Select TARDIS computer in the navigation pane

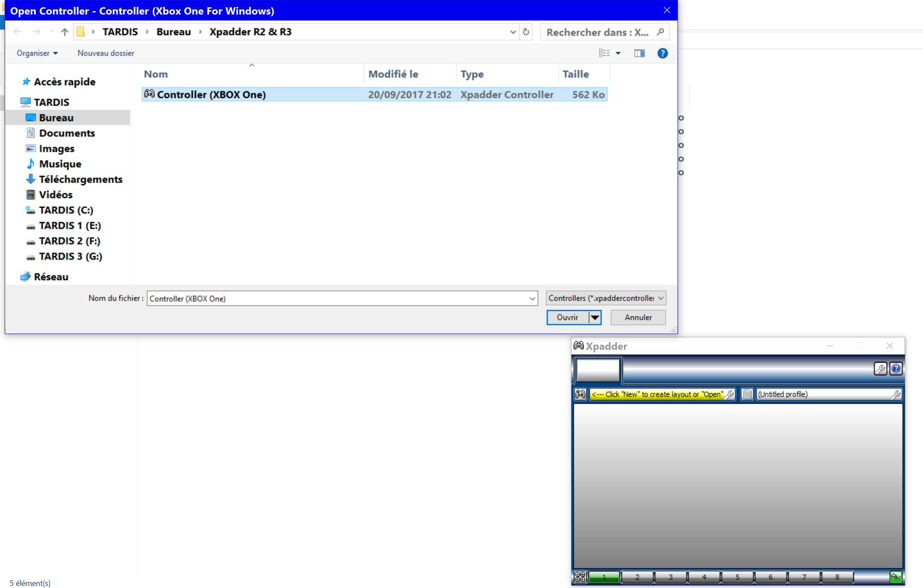coord(51,102)
